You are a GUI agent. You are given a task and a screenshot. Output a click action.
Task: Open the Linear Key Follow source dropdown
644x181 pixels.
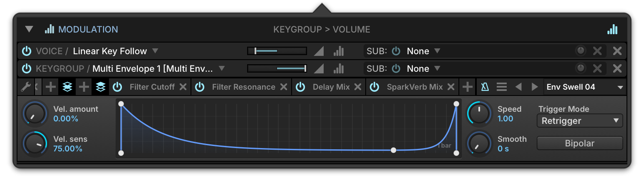coord(155,51)
